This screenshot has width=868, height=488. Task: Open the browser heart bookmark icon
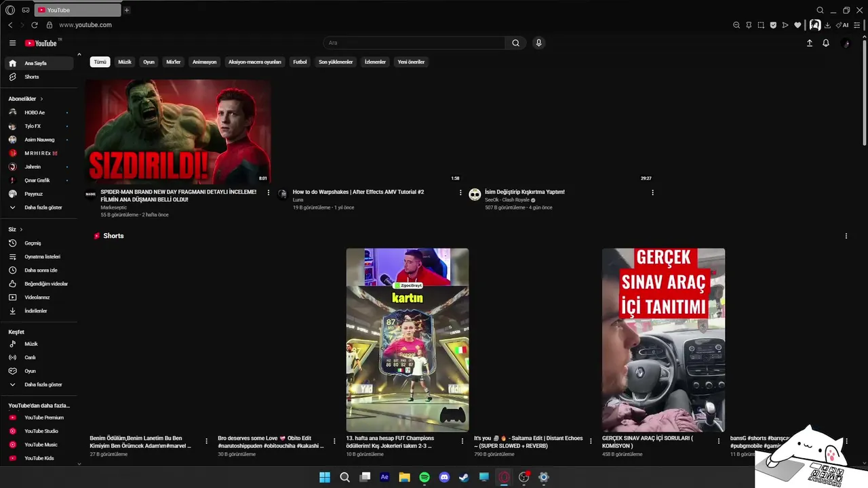point(797,25)
